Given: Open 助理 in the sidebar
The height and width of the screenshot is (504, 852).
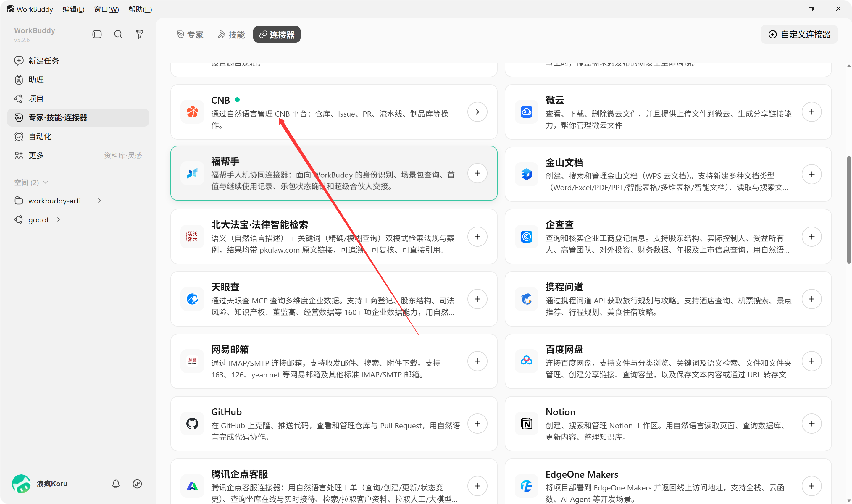Looking at the screenshot, I should pos(78,80).
